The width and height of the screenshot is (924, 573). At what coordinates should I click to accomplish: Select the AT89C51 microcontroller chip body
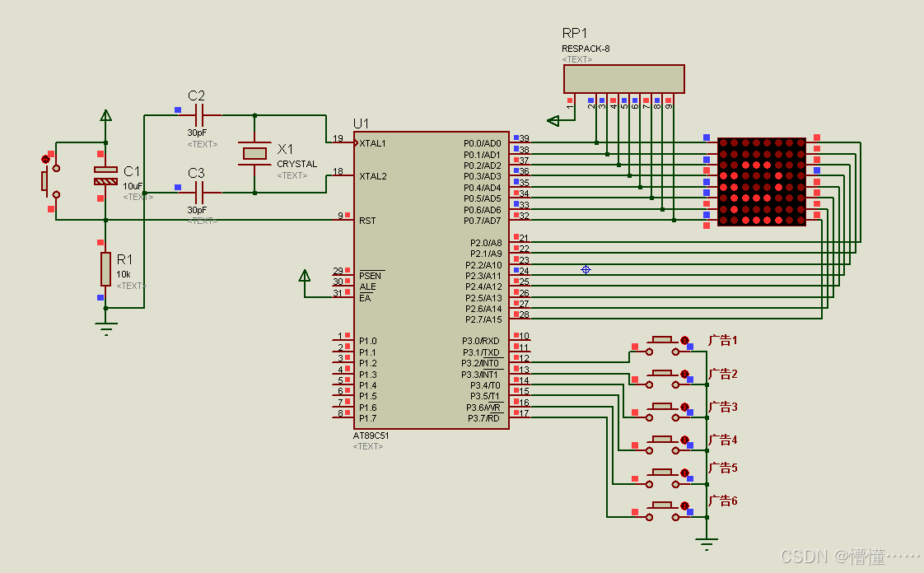click(x=432, y=280)
